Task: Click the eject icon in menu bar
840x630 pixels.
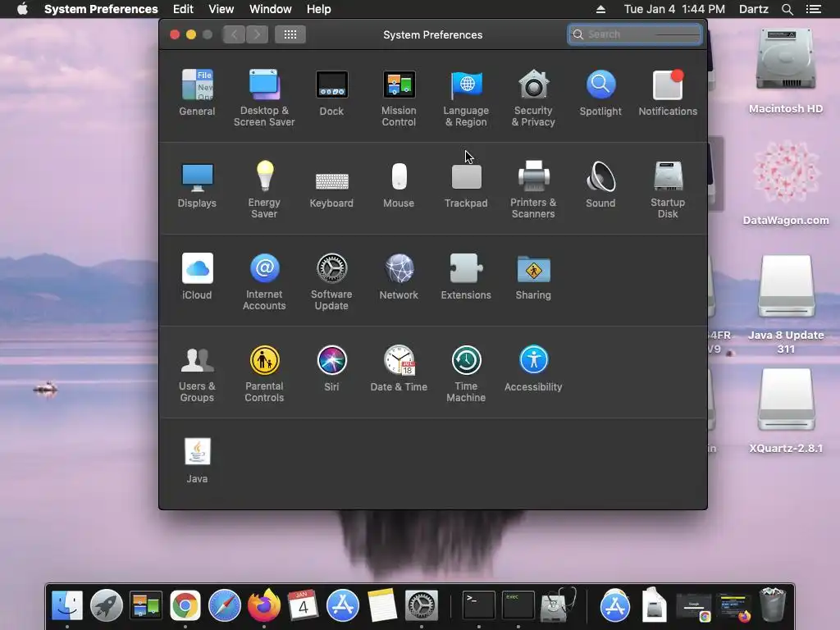Action: [x=600, y=9]
